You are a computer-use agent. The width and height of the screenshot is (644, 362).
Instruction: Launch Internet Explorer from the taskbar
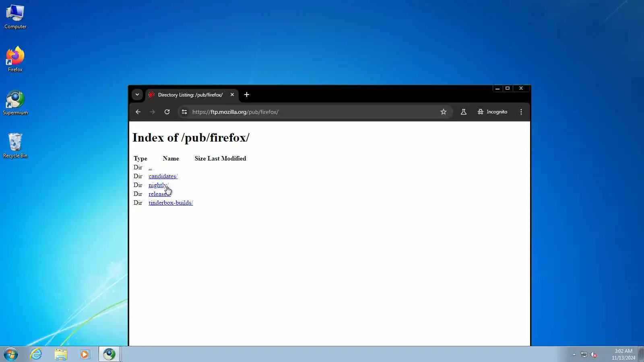point(36,354)
